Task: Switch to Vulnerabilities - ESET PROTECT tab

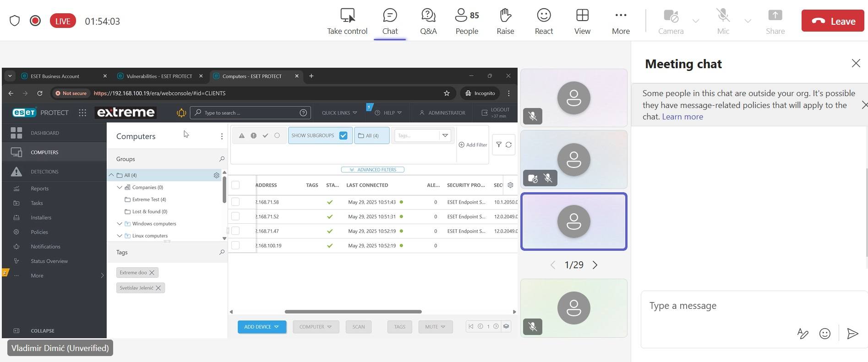Action: point(159,76)
